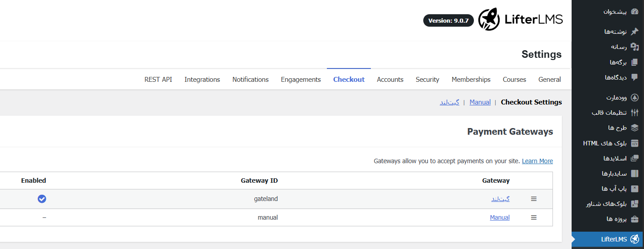This screenshot has width=644, height=249.
Task: Click the Pages icon in sidebar
Action: (634, 62)
